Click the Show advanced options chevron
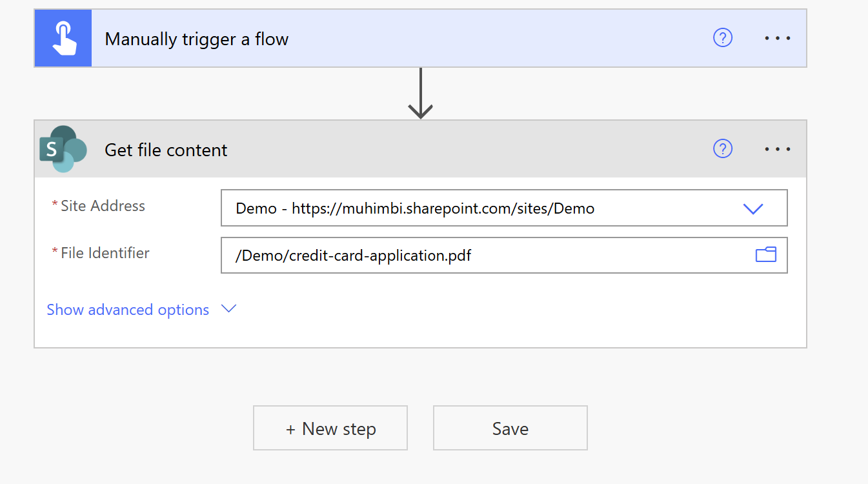Screen dimensions: 868x484 [x=228, y=310]
